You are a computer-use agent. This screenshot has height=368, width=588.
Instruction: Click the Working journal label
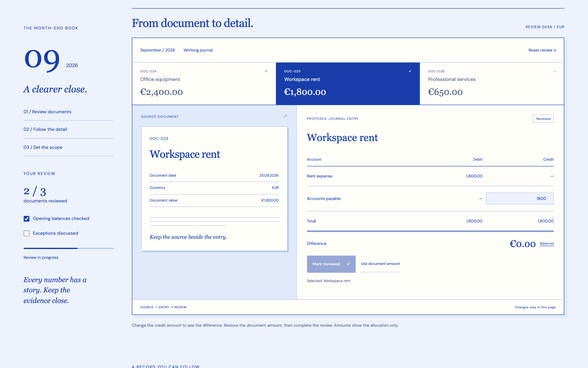pyautogui.click(x=198, y=50)
